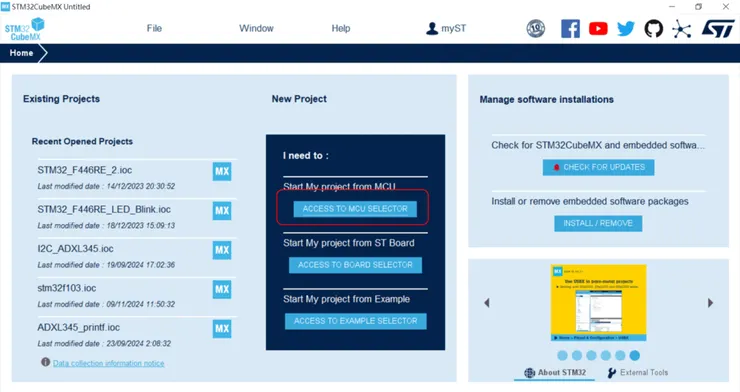Select the third carousel dot
This screenshot has height=392, width=740.
[591, 355]
